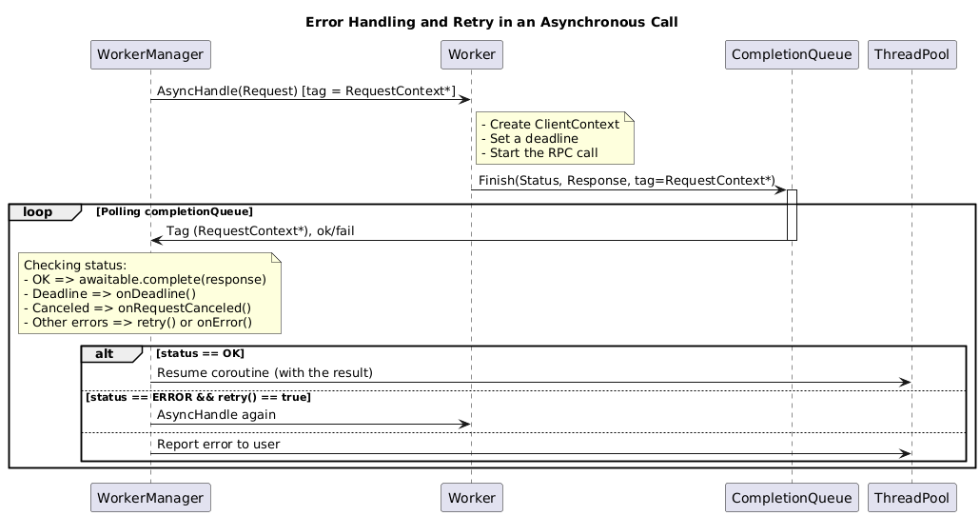The image size is (980, 516).
Task: Select the Checking status note
Action: (150, 293)
